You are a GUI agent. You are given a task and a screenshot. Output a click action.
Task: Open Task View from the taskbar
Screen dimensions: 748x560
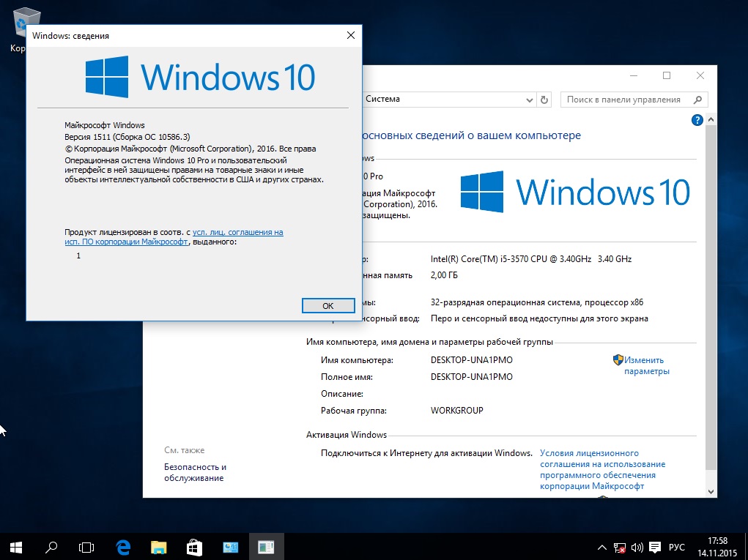pyautogui.click(x=86, y=547)
